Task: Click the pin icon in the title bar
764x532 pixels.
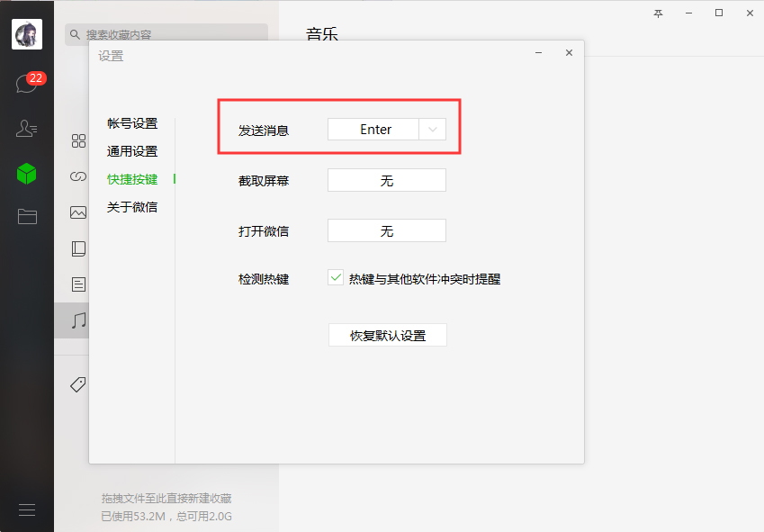Action: [657, 14]
